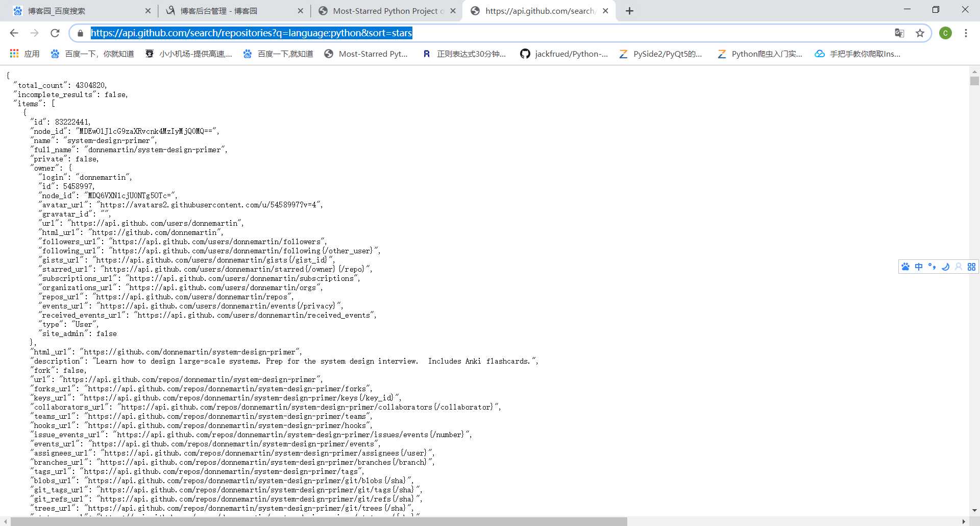Minimize the Chrome window
Screen dimensions: 980x526
907,10
